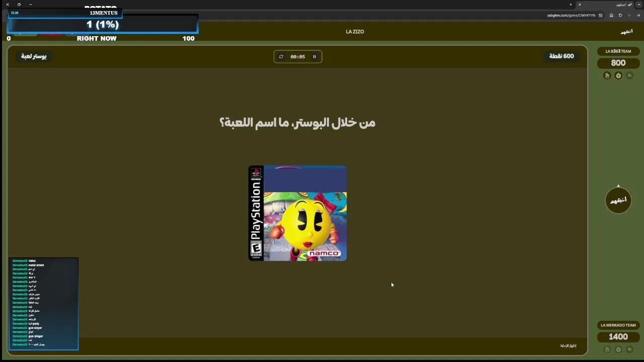Click the game poster category label
The image size is (644, 362).
(x=34, y=56)
